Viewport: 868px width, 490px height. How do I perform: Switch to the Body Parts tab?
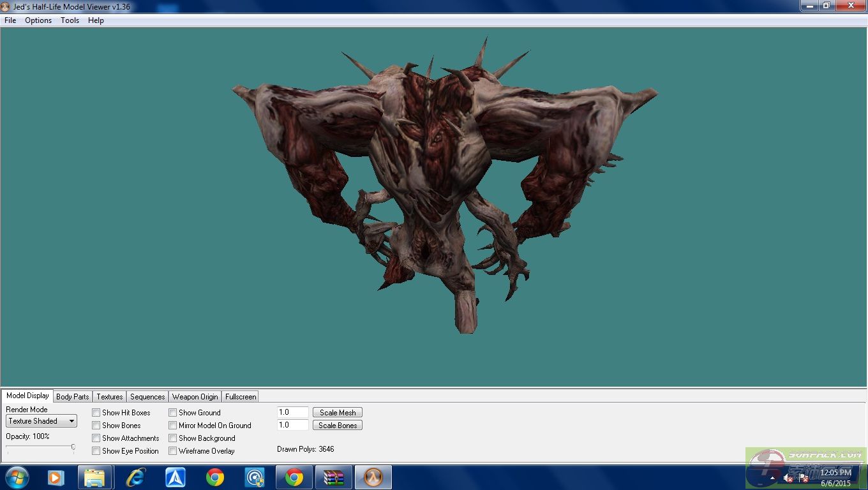pos(73,397)
